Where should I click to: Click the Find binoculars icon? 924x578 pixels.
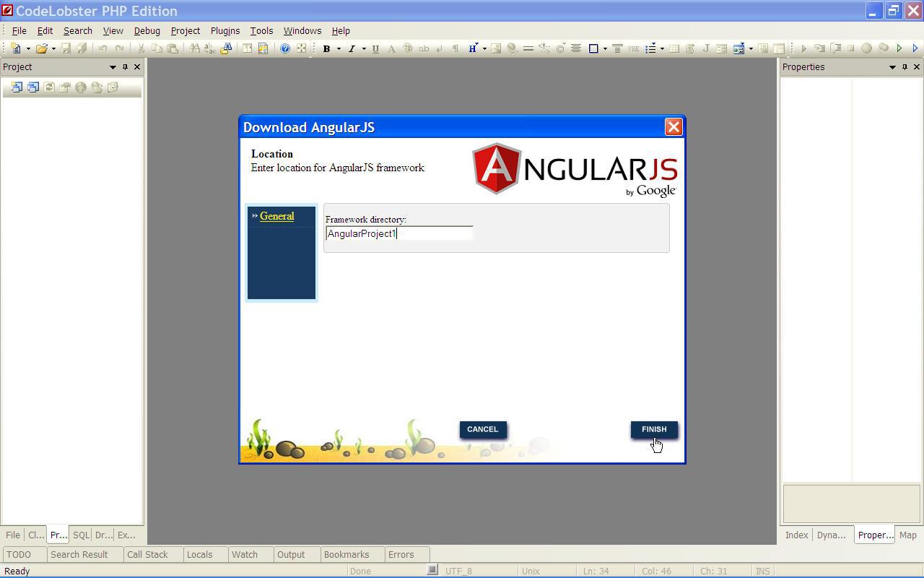194,48
